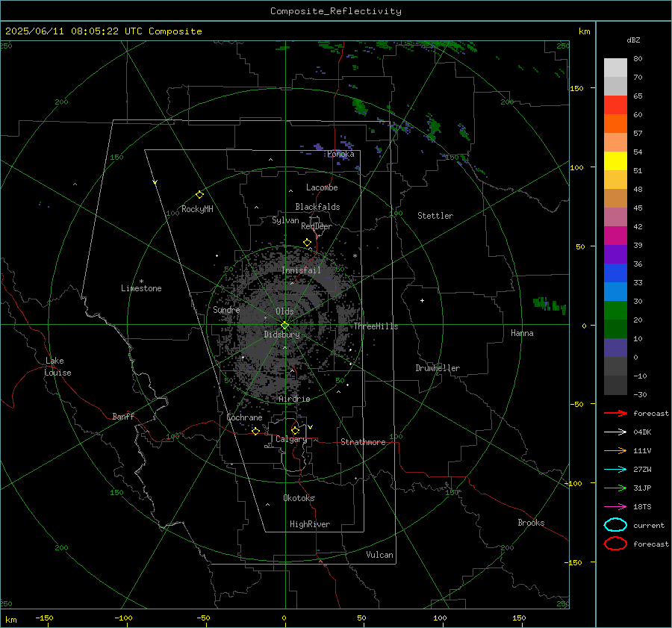Click the asterisk marker above Limestone
The width and height of the screenshot is (672, 628).
click(x=141, y=282)
